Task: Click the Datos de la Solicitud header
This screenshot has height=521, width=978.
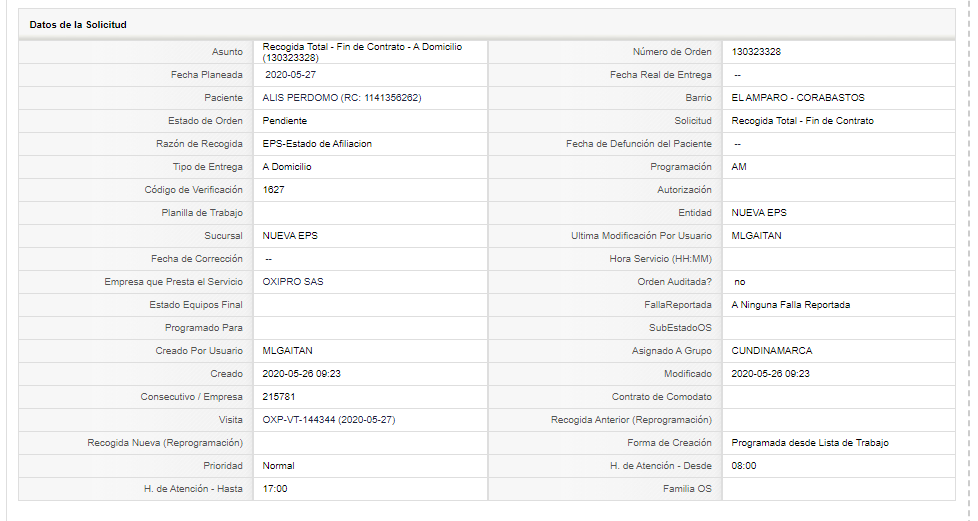Action: click(78, 25)
